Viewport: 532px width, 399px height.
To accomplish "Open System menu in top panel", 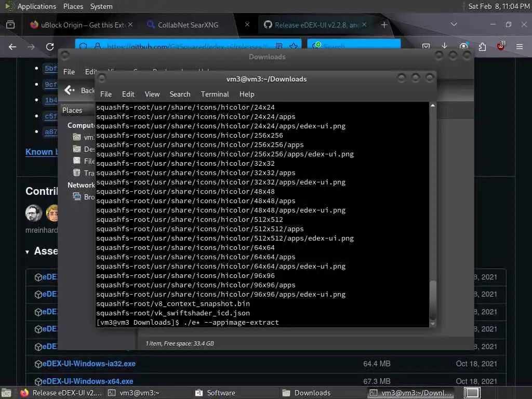I will (x=101, y=6).
